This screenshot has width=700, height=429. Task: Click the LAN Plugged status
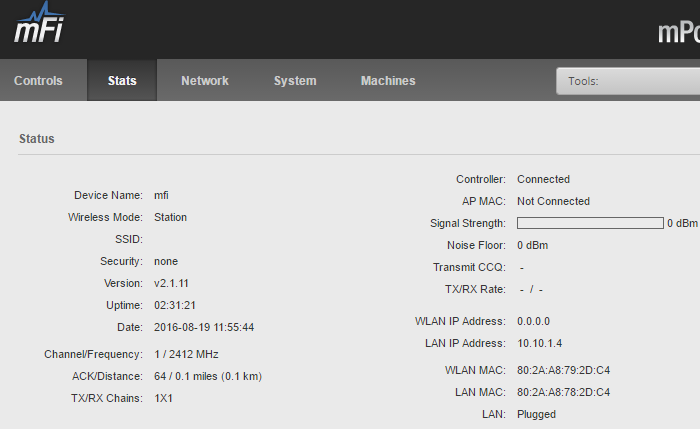pos(536,414)
